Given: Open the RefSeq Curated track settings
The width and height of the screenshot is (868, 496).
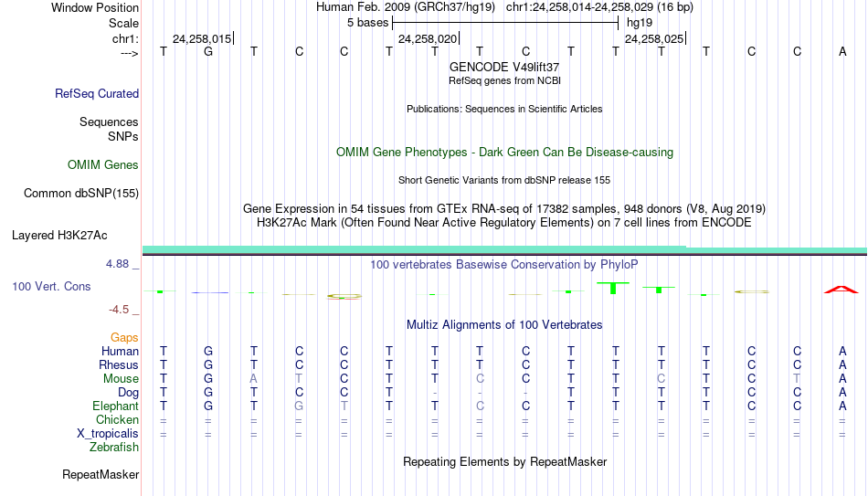Looking at the screenshot, I should point(96,93).
